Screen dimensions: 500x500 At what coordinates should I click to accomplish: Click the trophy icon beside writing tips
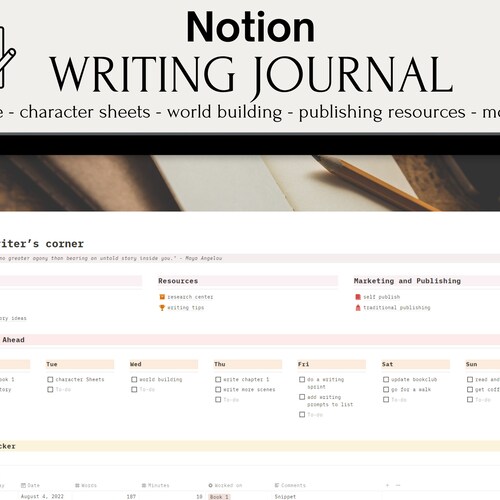(162, 307)
